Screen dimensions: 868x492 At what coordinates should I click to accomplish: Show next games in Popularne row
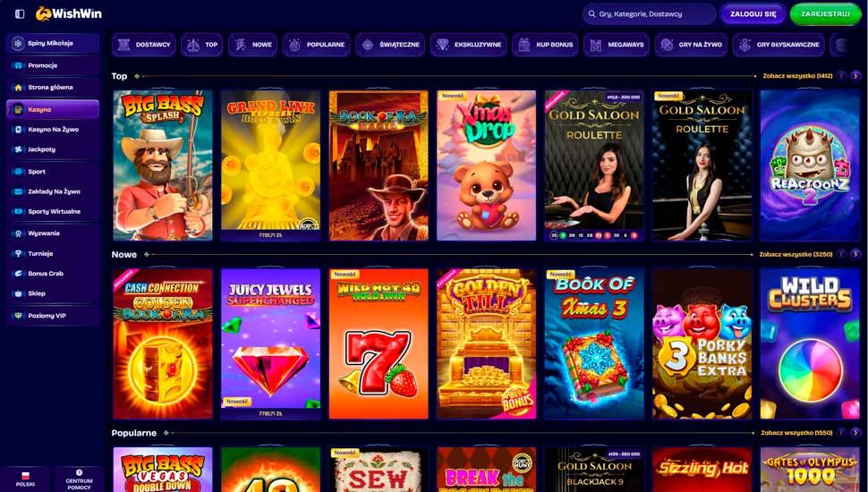tap(855, 433)
